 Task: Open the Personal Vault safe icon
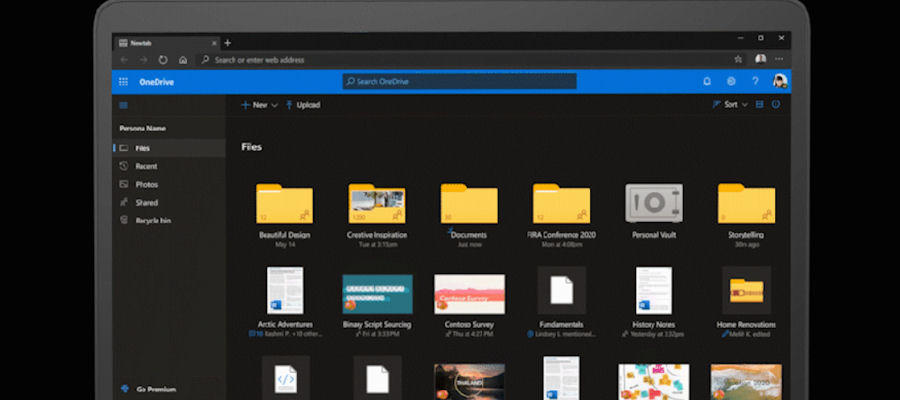coord(654,203)
